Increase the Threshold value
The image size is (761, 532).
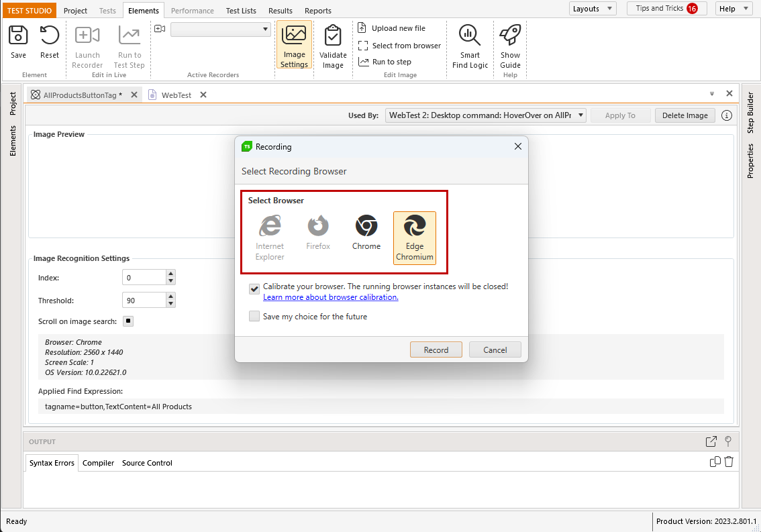point(170,296)
